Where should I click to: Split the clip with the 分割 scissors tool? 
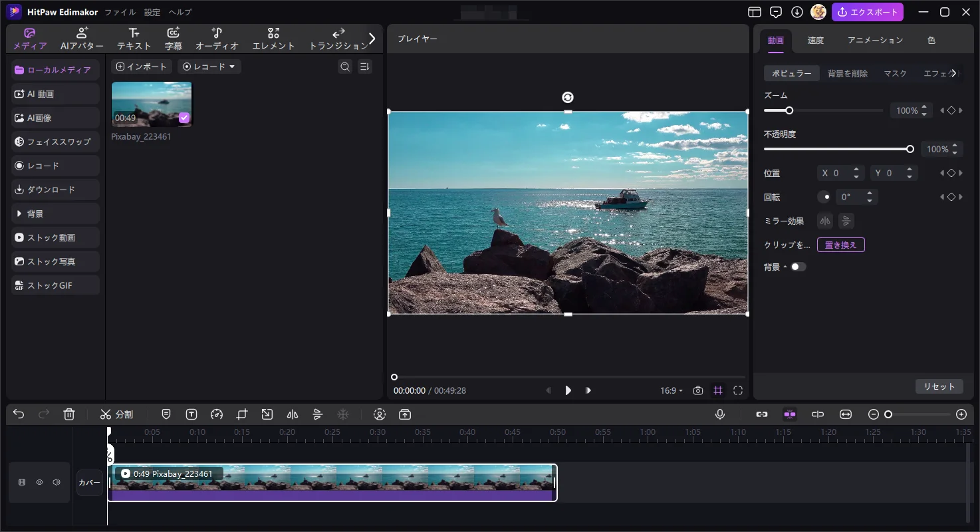tap(117, 414)
